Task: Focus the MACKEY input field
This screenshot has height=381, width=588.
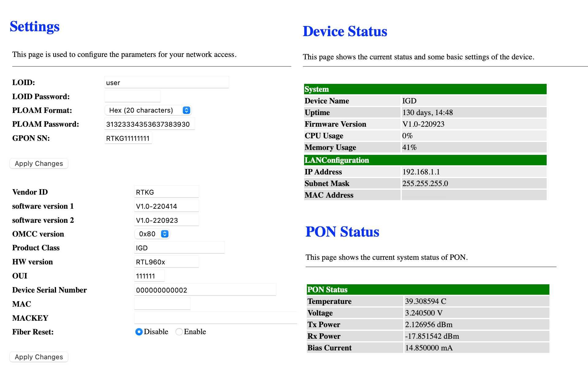Action: click(216, 318)
